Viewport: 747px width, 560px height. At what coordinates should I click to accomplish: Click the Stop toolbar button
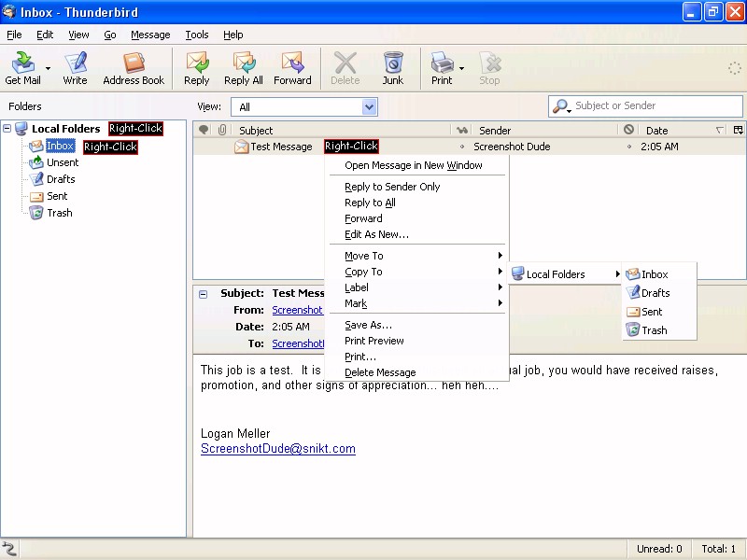(x=489, y=68)
